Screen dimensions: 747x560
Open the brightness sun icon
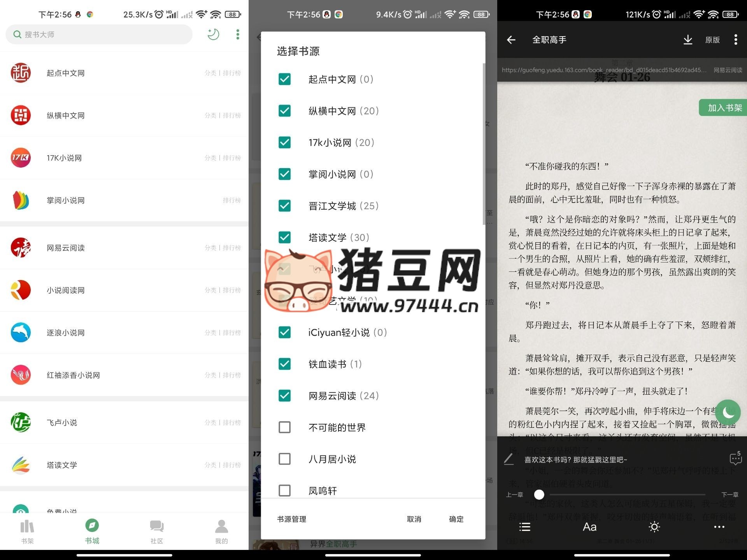pos(654,527)
